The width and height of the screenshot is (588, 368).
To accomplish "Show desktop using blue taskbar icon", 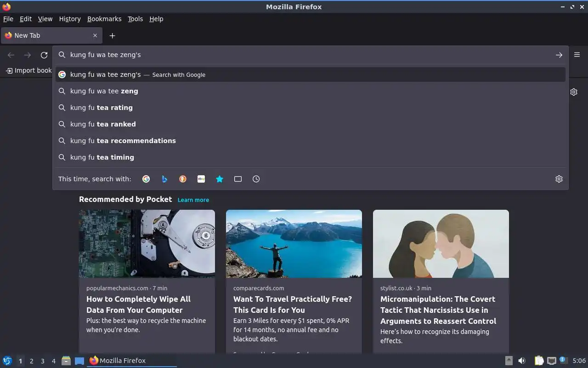I will [79, 361].
